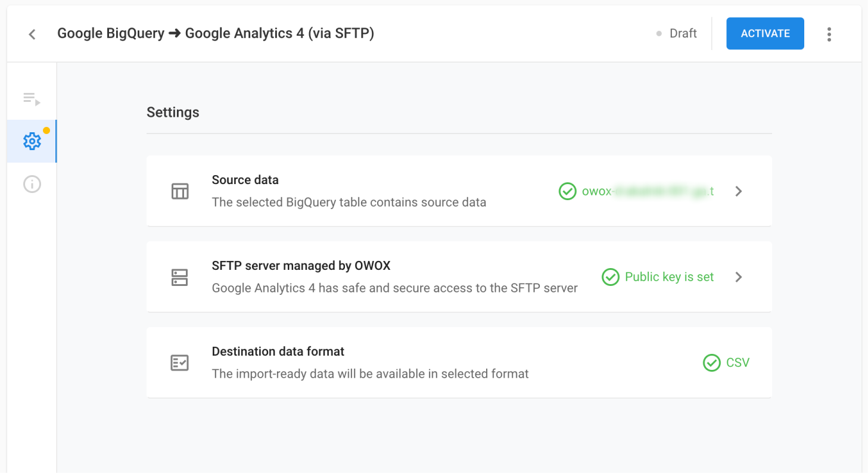Open the three-dot more options menu
The height and width of the screenshot is (473, 868).
point(829,34)
